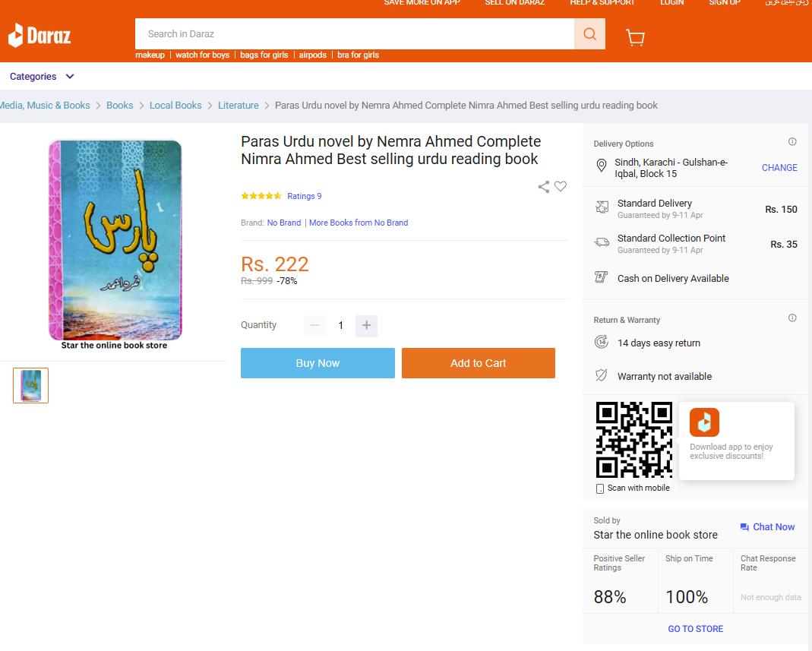This screenshot has height=651, width=812.
Task: Click the Buy Now button
Action: tap(318, 363)
